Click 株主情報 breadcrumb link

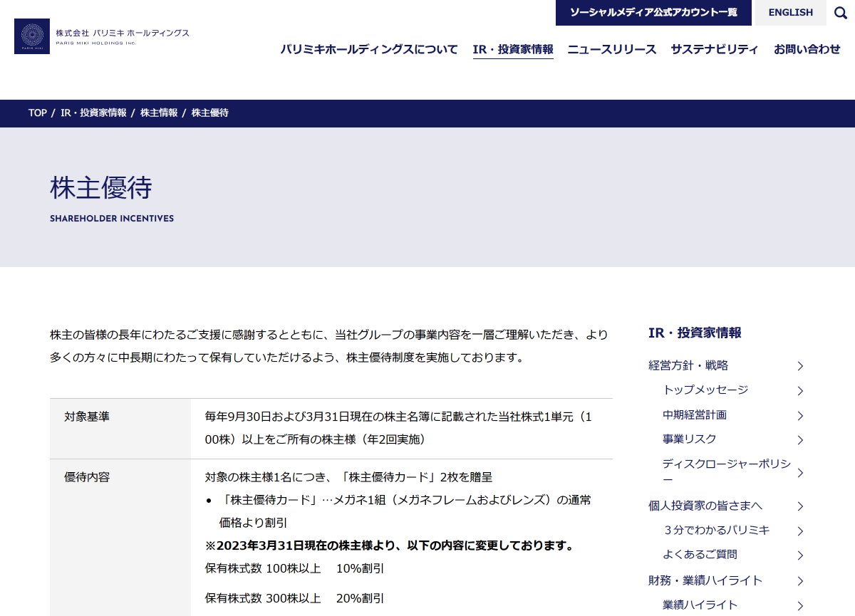click(x=159, y=113)
